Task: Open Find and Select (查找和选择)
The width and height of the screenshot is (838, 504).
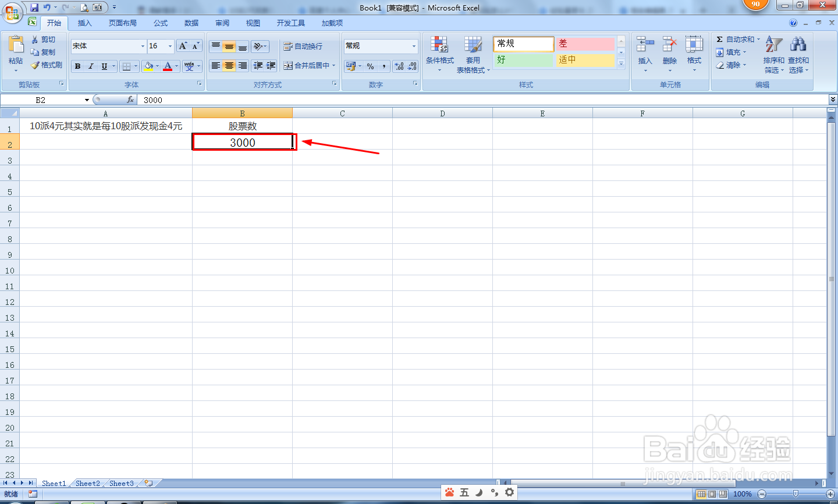Action: tap(798, 54)
